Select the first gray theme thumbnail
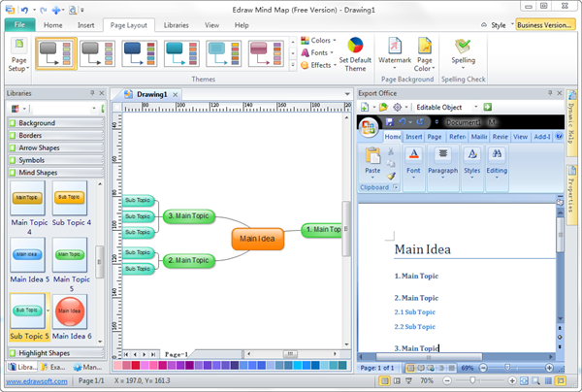582x392 pixels. point(56,53)
